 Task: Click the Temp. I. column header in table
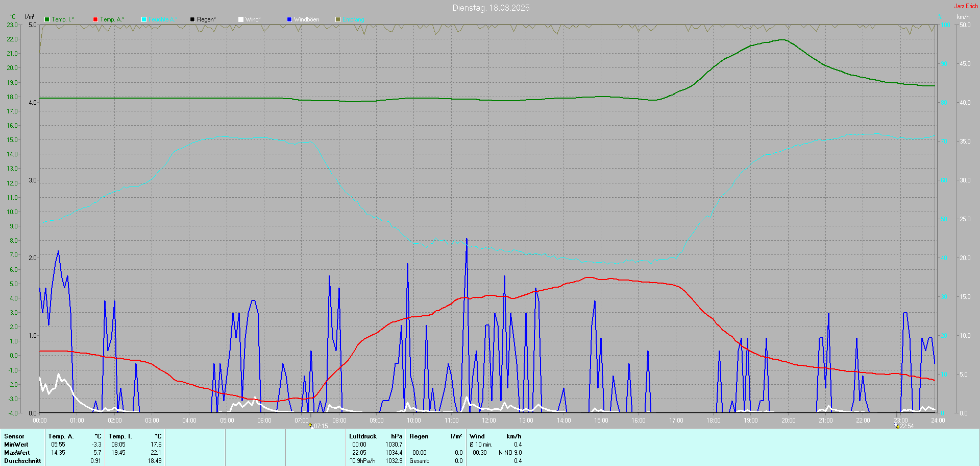point(120,436)
